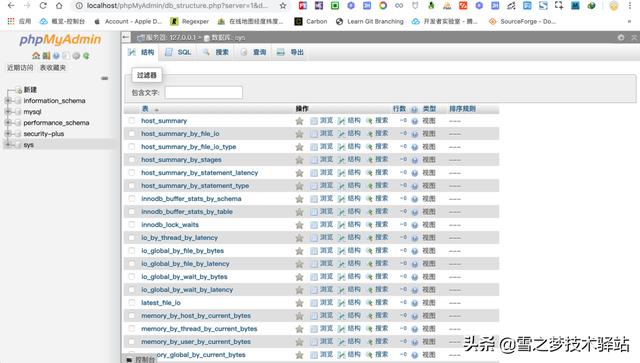Expand security-plus database tree node
This screenshot has width=640, height=363.
pos(8,134)
